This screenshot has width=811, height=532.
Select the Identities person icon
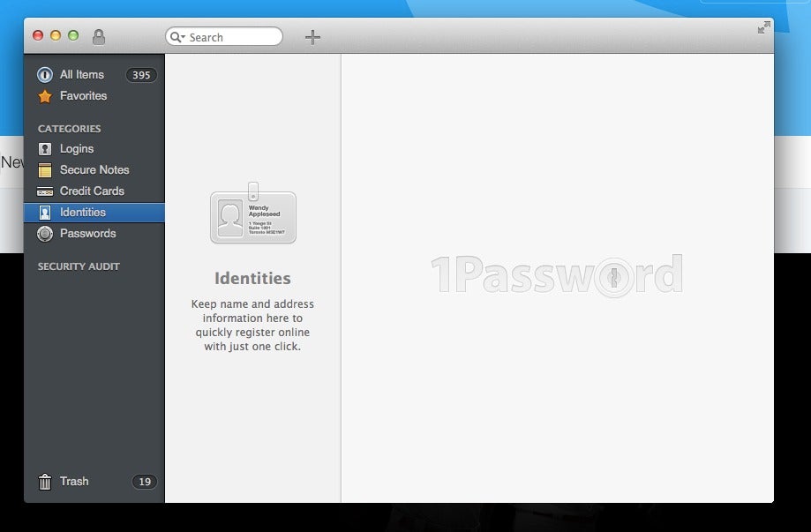45,213
